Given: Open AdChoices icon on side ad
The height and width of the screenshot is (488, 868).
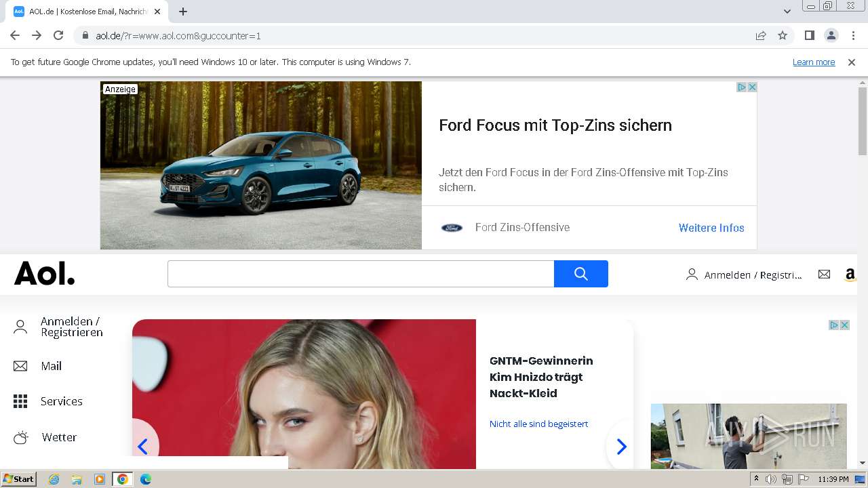Looking at the screenshot, I should pyautogui.click(x=834, y=325).
